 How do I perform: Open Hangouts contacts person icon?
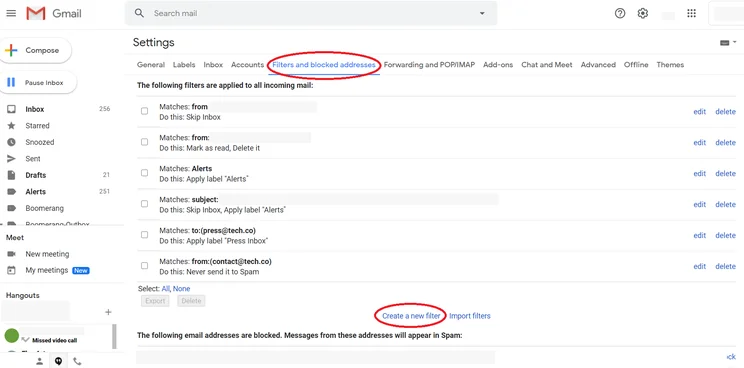[39, 361]
